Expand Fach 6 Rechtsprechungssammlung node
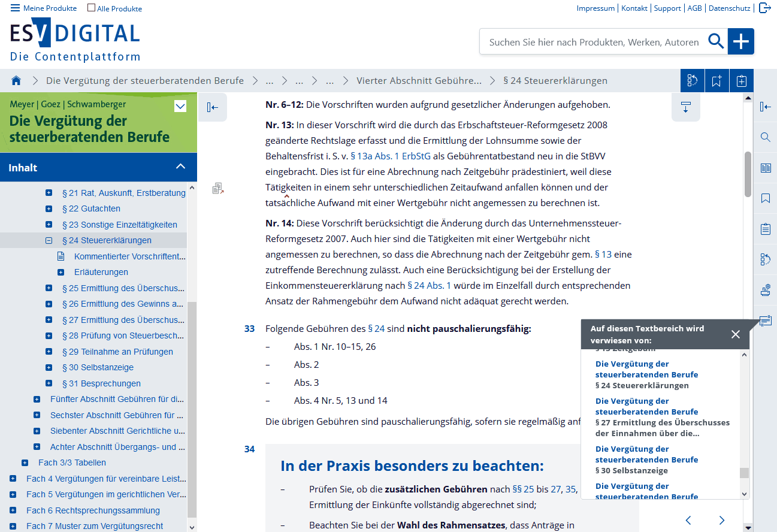The width and height of the screenshot is (777, 532). tap(13, 510)
